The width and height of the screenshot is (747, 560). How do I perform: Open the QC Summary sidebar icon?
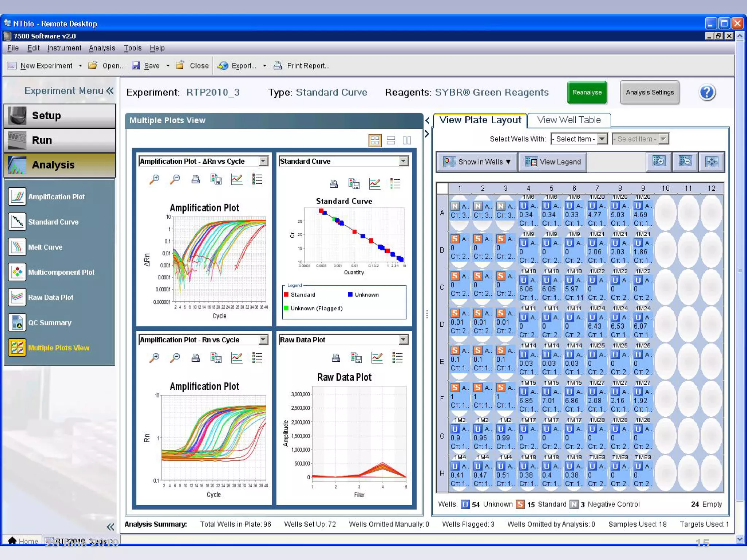(17, 322)
